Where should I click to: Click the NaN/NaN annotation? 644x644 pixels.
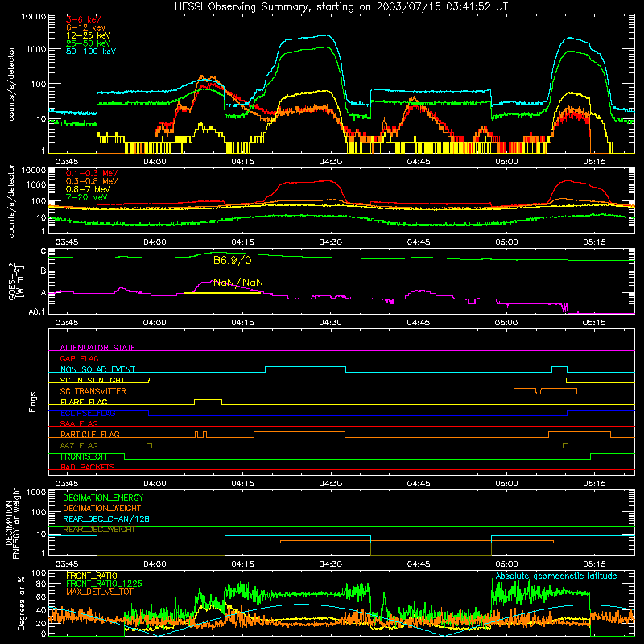[238, 283]
